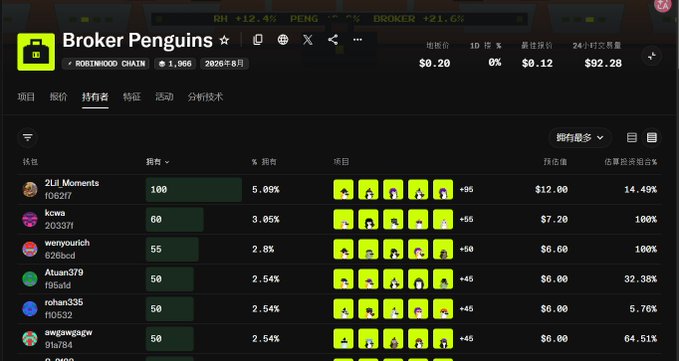
Task: Click the 估算投资组合% column header
Action: click(631, 162)
